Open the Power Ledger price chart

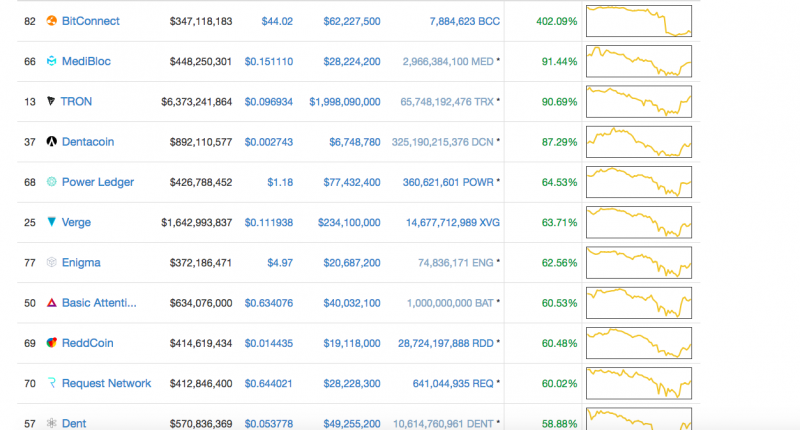click(x=639, y=182)
